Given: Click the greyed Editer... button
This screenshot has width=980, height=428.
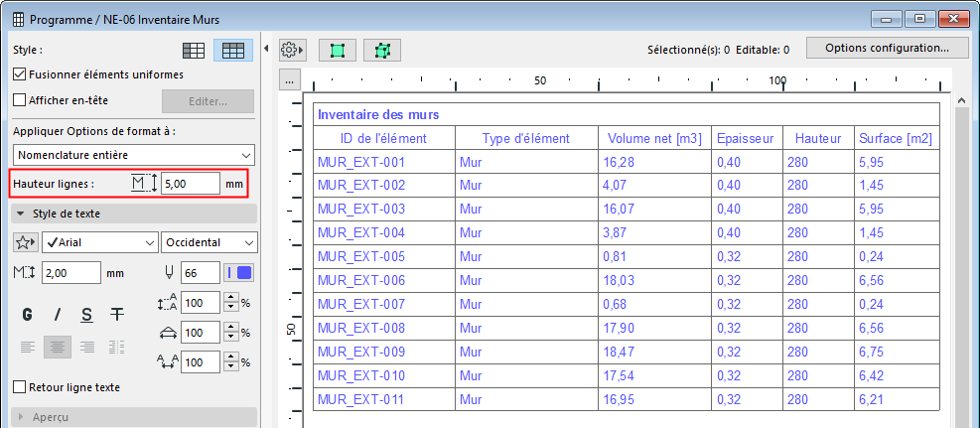Looking at the screenshot, I should click(x=209, y=101).
